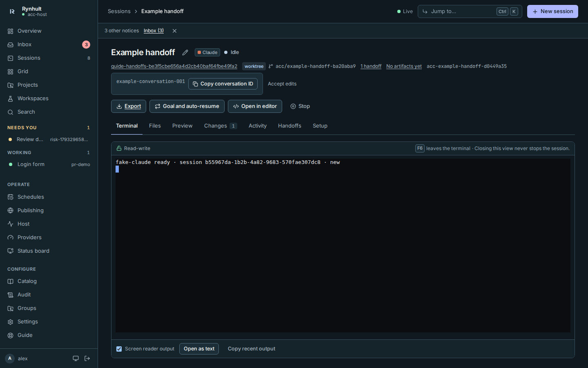Click the Read-write lock label

(134, 148)
